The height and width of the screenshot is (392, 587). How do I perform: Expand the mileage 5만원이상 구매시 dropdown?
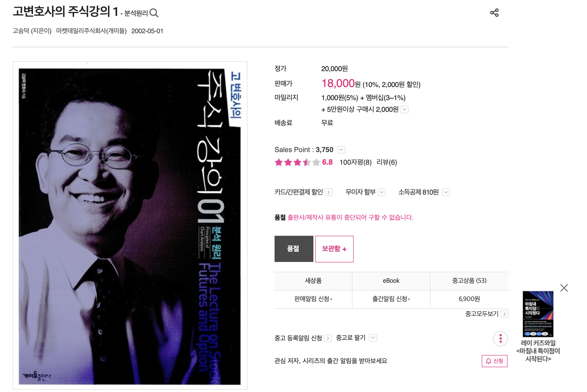tap(405, 109)
